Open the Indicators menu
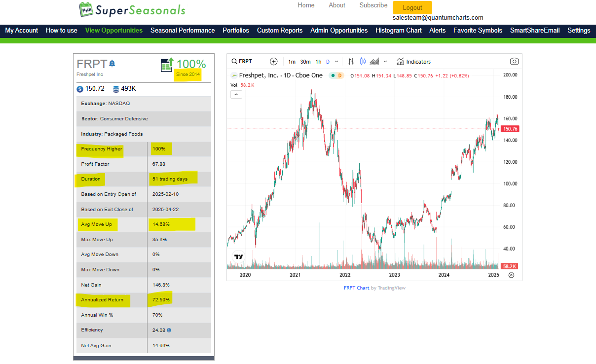This screenshot has width=596, height=364. (413, 62)
